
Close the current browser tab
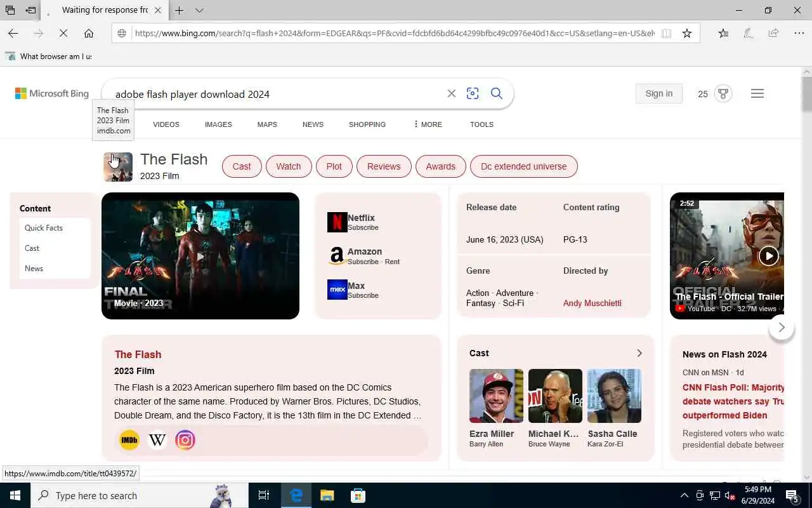pyautogui.click(x=158, y=10)
